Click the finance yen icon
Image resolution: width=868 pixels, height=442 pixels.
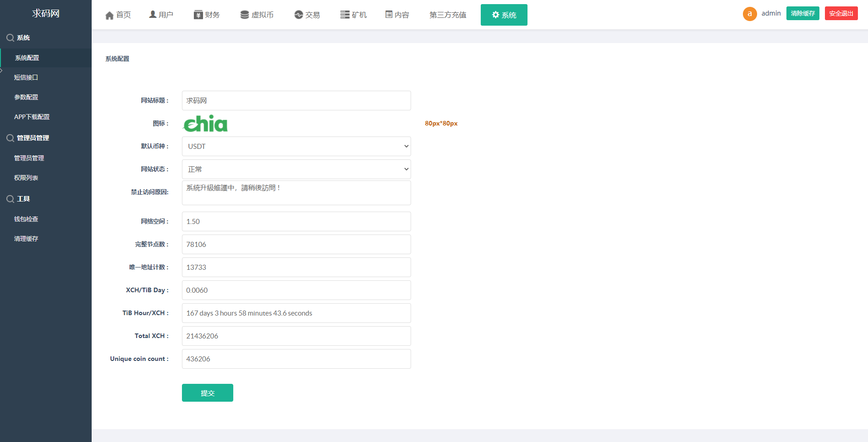pyautogui.click(x=198, y=15)
